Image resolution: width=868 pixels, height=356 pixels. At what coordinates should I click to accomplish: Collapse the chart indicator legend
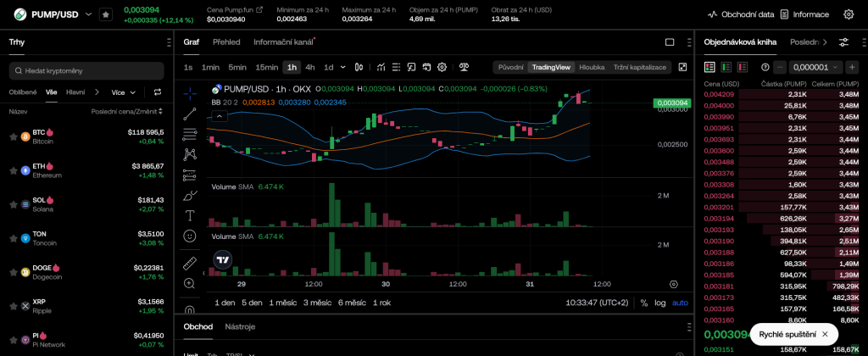click(x=220, y=116)
